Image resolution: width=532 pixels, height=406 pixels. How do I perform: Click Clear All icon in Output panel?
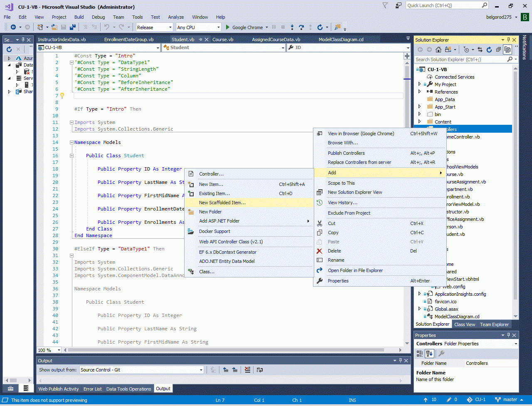tap(248, 370)
